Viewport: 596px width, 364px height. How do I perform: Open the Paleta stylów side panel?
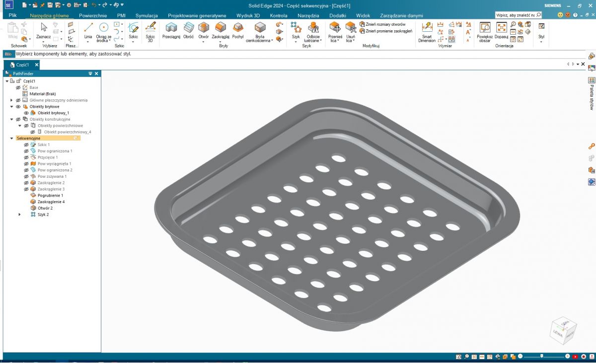(592, 93)
